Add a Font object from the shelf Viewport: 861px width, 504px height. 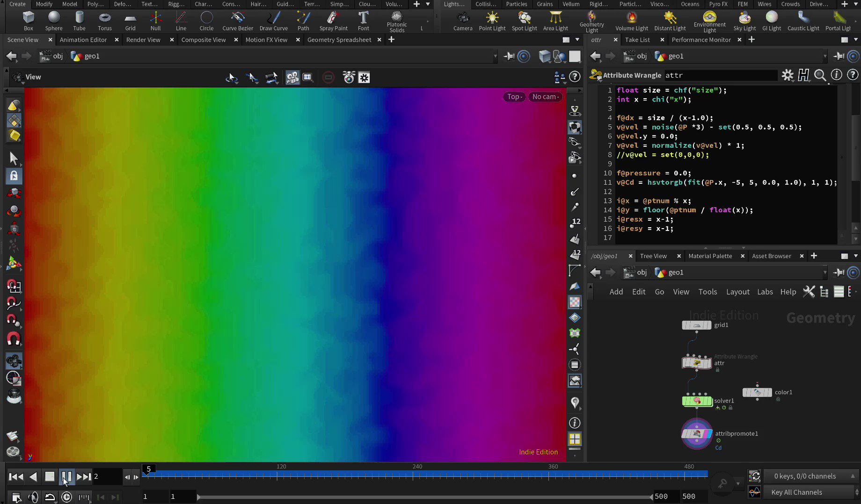[x=364, y=21]
